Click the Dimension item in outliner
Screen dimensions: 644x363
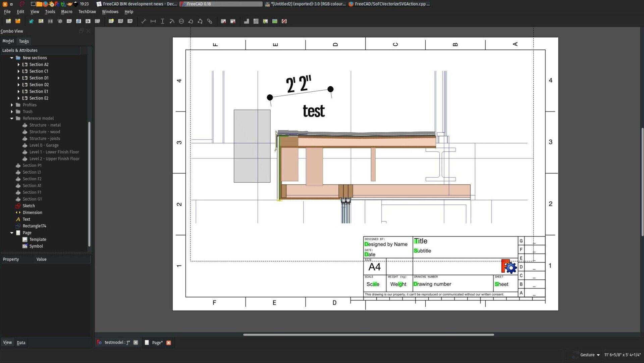[32, 213]
